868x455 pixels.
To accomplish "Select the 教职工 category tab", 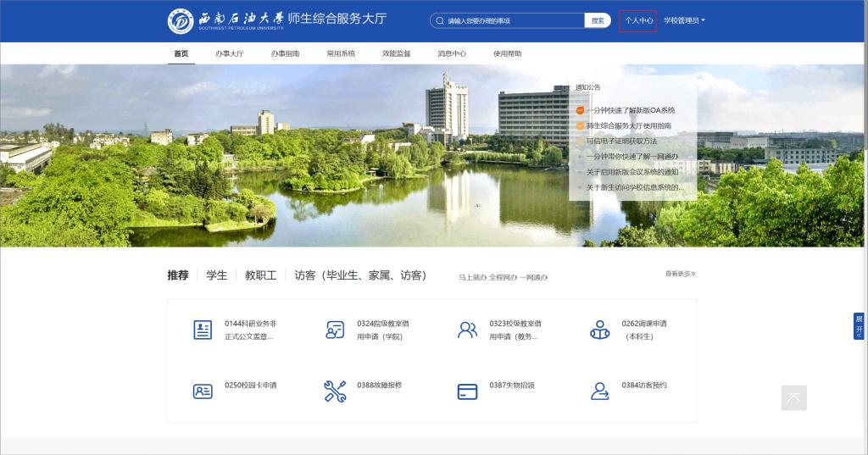I will pyautogui.click(x=261, y=275).
